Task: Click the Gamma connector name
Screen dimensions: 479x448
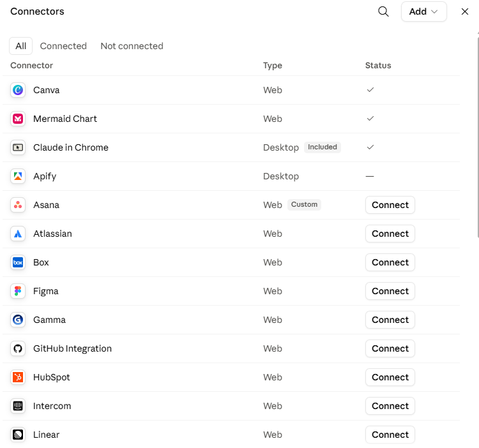Action: [49, 320]
